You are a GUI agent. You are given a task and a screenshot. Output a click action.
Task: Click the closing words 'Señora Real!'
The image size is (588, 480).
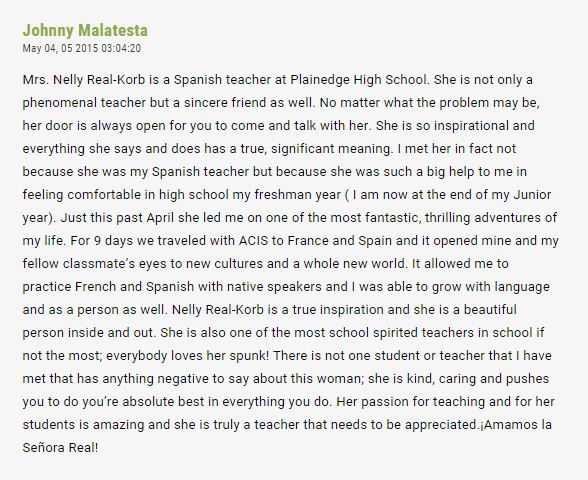[60, 447]
